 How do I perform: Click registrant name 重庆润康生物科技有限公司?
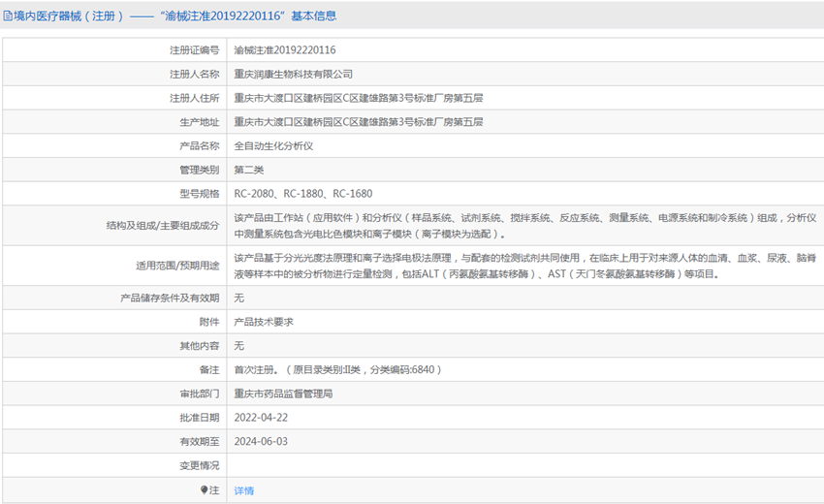tap(294, 74)
